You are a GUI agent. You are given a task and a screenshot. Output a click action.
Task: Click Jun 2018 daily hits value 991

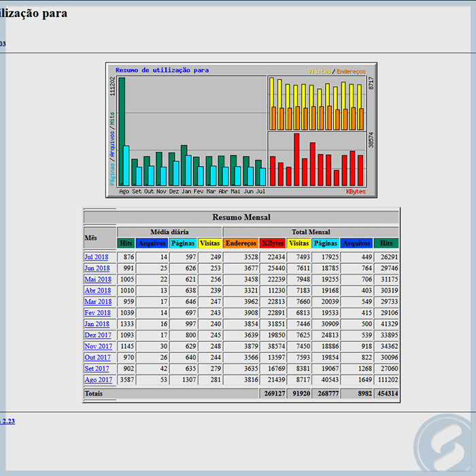click(x=129, y=269)
